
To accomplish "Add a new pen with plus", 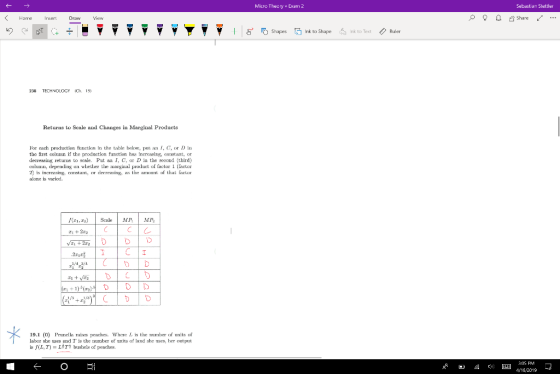I will pos(234,31).
